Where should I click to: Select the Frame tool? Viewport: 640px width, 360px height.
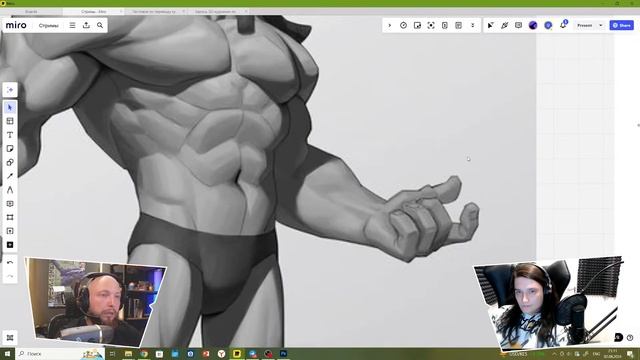10,218
